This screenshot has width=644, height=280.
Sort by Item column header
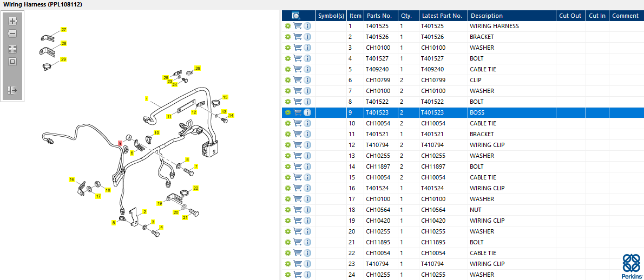coord(355,16)
